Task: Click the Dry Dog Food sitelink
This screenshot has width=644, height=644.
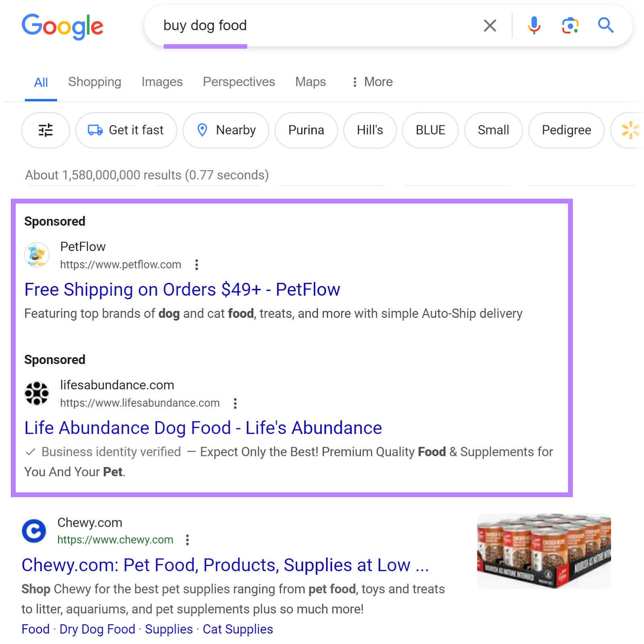Action: click(x=97, y=629)
